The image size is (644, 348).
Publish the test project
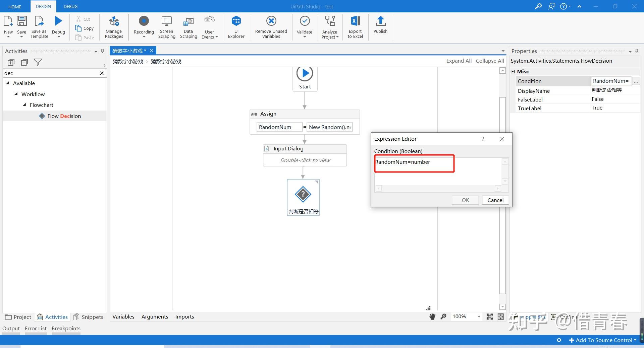pos(380,27)
